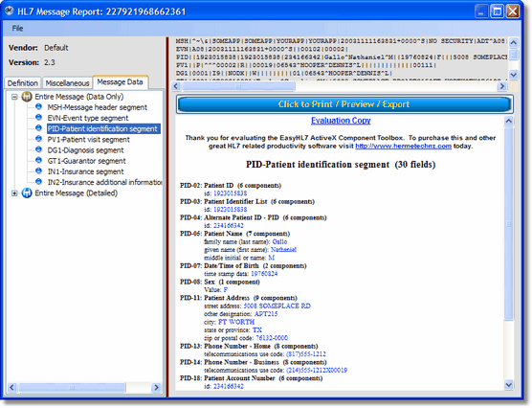Click the raw message pane scroll left arrow
532x408 pixels.
pyautogui.click(x=176, y=86)
